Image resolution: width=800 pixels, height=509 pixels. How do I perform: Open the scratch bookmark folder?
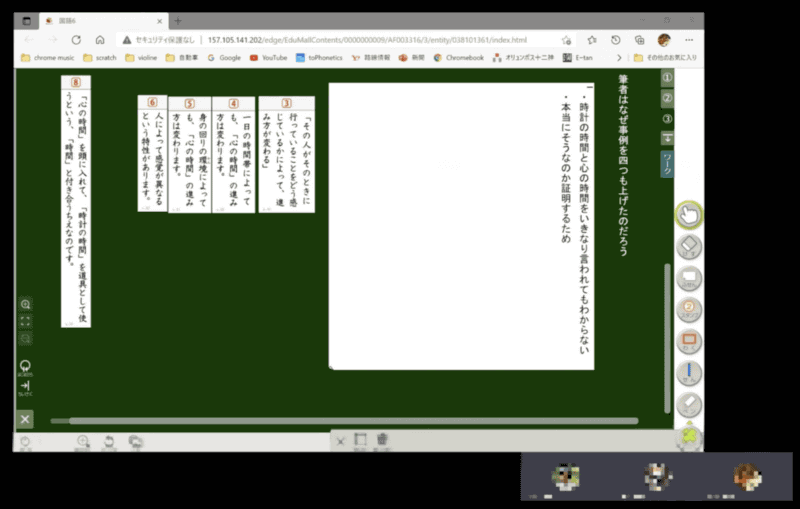coord(100,58)
